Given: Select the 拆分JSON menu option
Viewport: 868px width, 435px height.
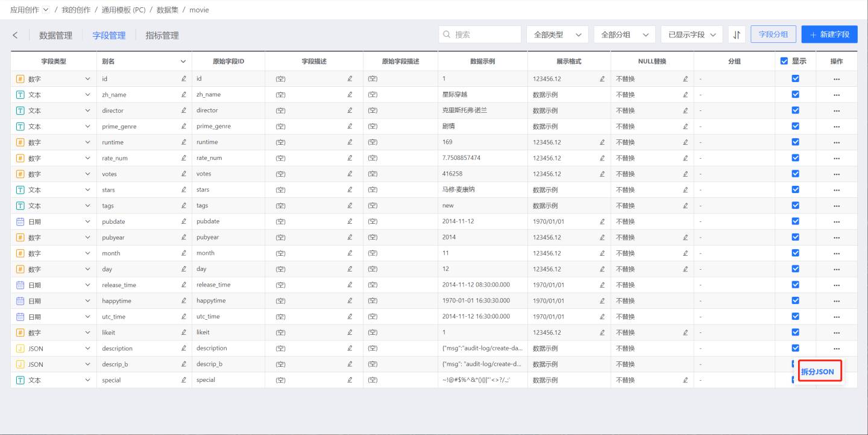Looking at the screenshot, I should [x=818, y=372].
